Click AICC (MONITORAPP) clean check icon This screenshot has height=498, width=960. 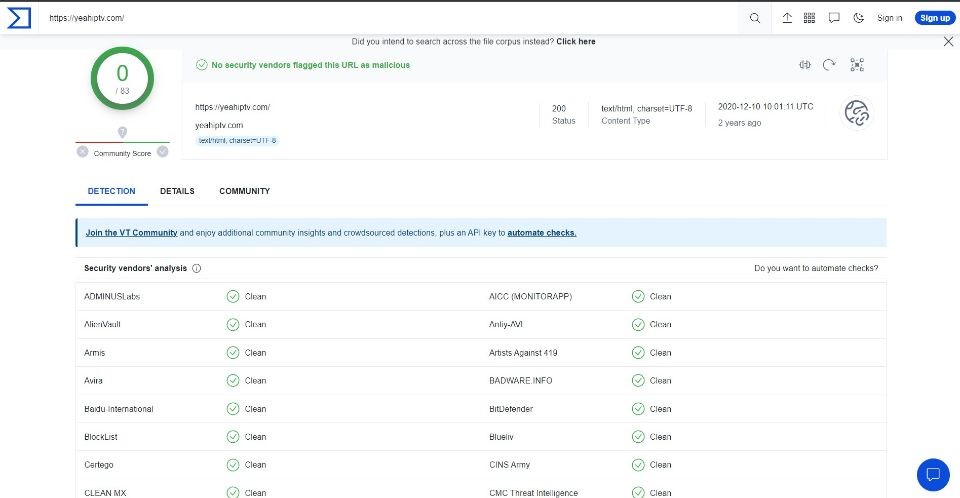click(638, 296)
